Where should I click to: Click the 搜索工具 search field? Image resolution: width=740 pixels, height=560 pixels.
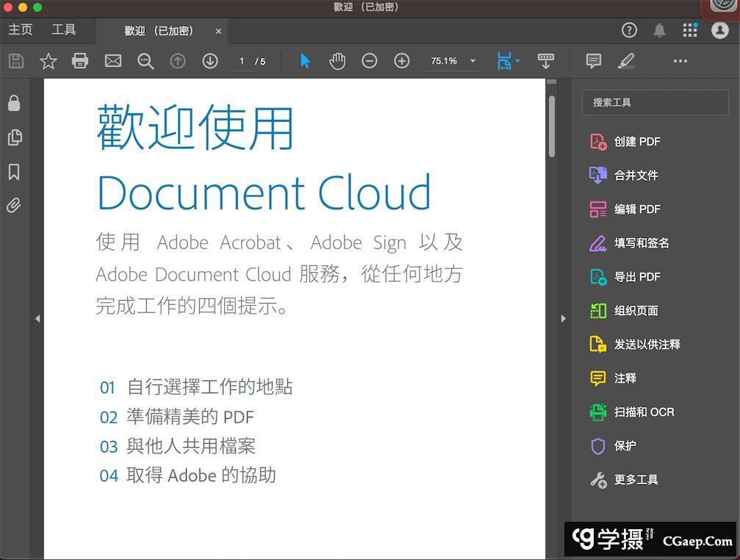(655, 102)
